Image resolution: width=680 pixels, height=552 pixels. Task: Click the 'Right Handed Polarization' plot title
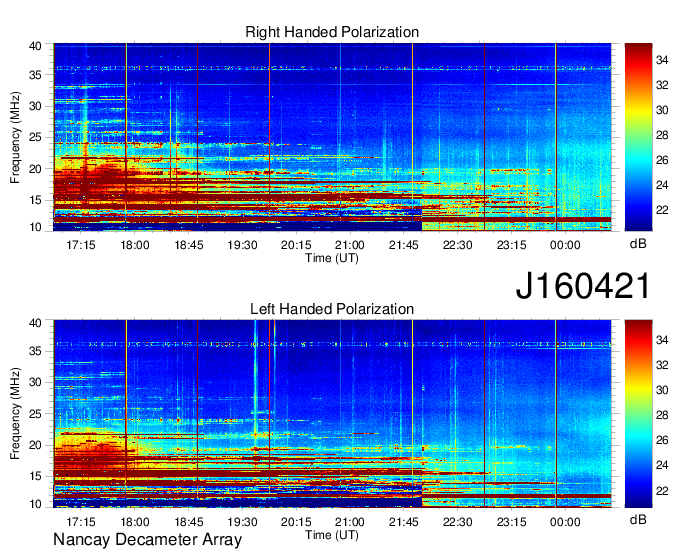pyautogui.click(x=332, y=32)
